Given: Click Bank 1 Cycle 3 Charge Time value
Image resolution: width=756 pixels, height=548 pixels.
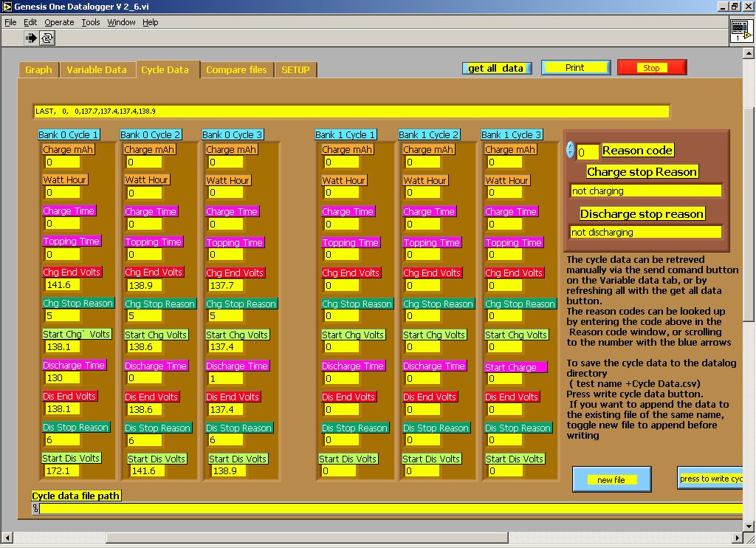Looking at the screenshot, I should click(x=505, y=225).
